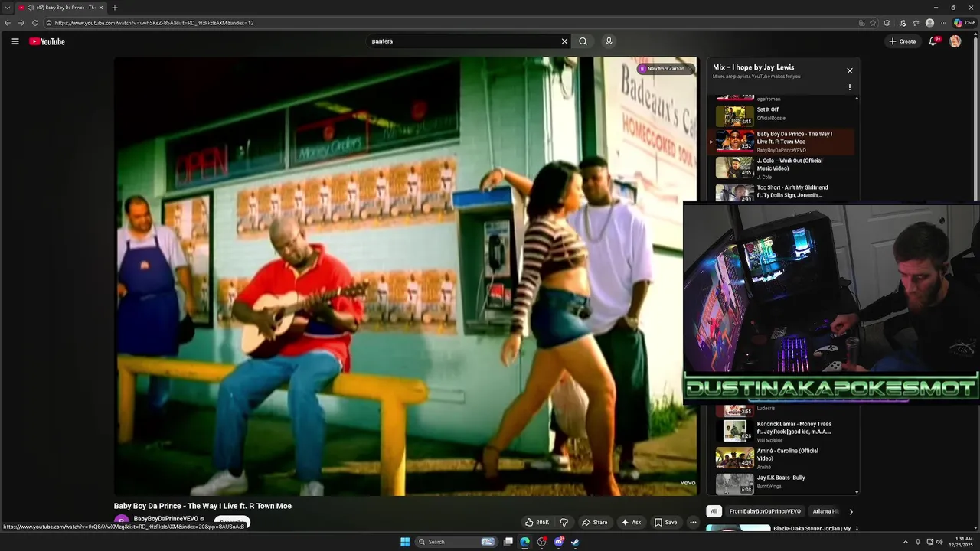The height and width of the screenshot is (551, 980).
Task: Click the Create button
Action: pyautogui.click(x=903, y=41)
